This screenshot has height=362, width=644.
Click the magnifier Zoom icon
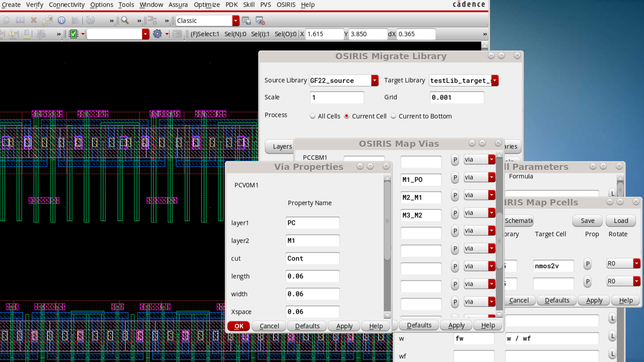(x=125, y=20)
